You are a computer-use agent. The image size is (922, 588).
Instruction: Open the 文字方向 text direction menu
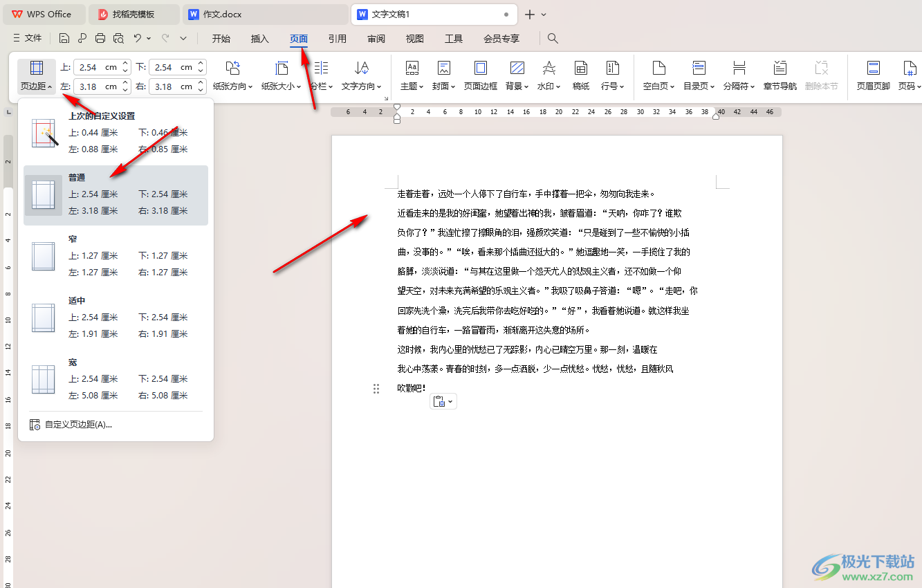coord(362,77)
